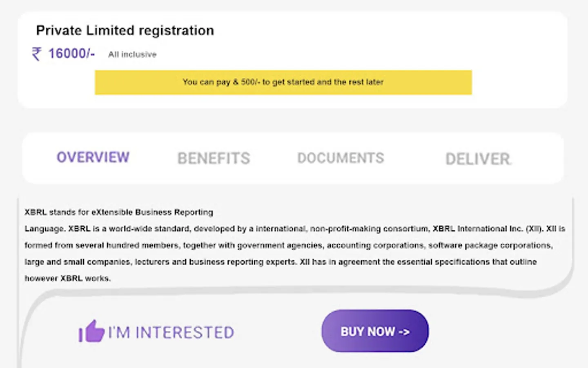588x368 pixels.
Task: Go to the DELIVER tab
Action: (x=478, y=159)
